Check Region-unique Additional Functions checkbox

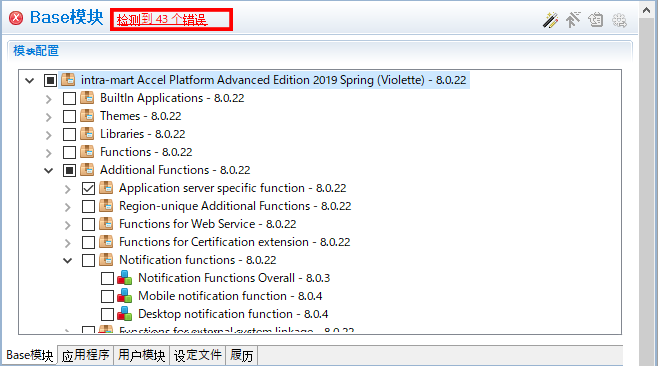pyautogui.click(x=88, y=207)
